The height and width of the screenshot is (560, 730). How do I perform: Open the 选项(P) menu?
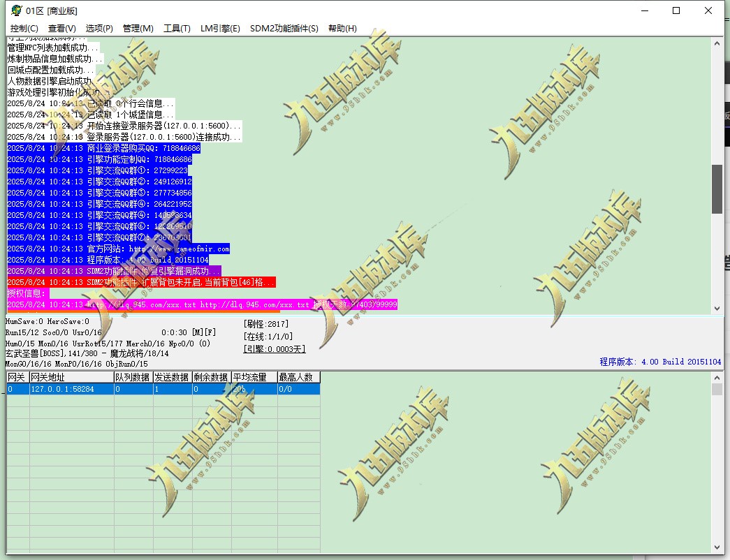click(x=99, y=29)
